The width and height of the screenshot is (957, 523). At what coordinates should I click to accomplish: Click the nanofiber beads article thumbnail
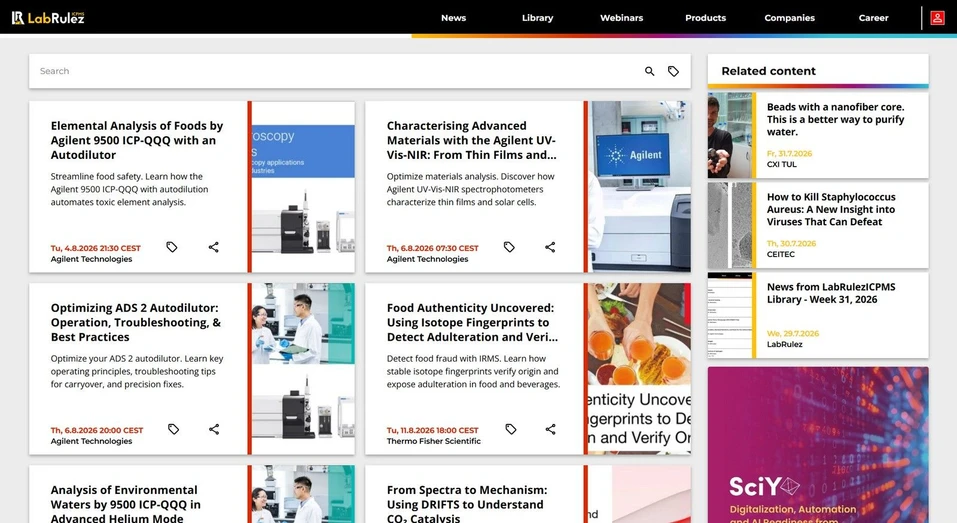(x=729, y=135)
